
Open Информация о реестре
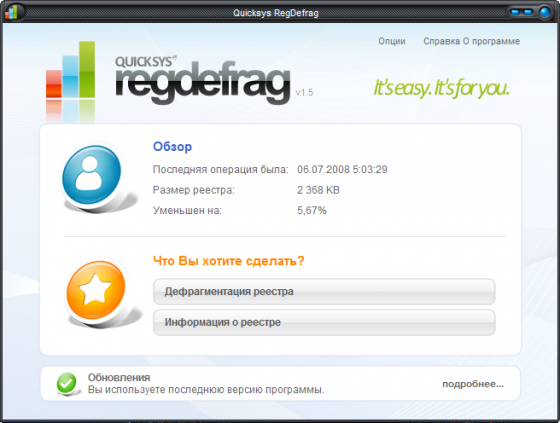point(324,322)
